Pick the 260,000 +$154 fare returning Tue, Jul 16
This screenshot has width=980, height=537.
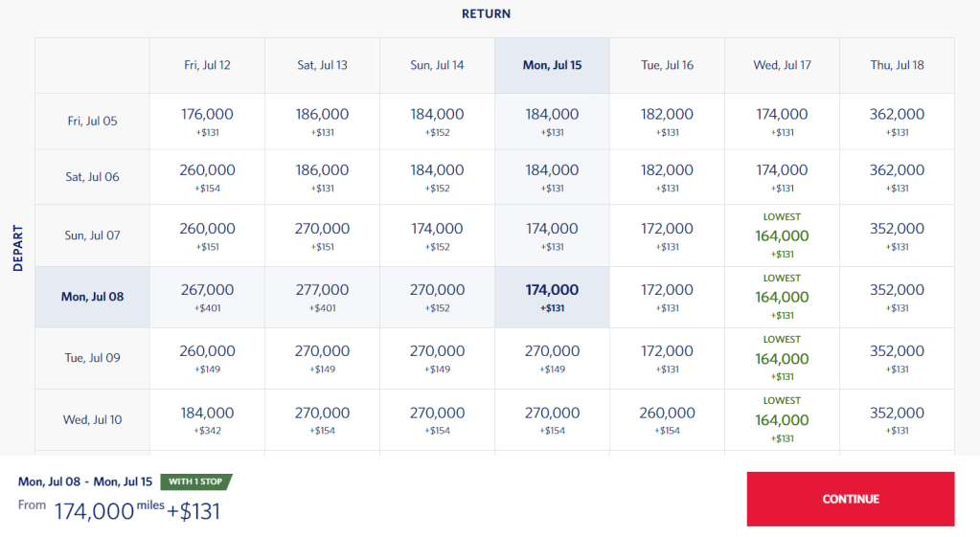click(667, 419)
